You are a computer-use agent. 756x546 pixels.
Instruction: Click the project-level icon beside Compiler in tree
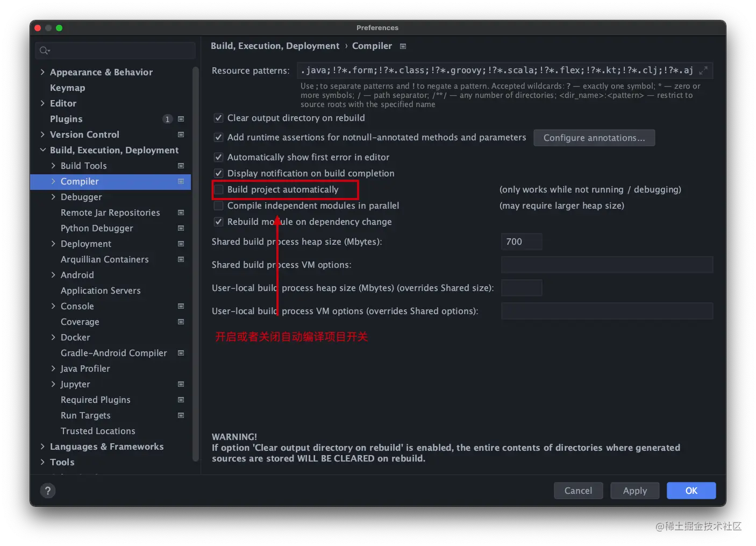[181, 181]
